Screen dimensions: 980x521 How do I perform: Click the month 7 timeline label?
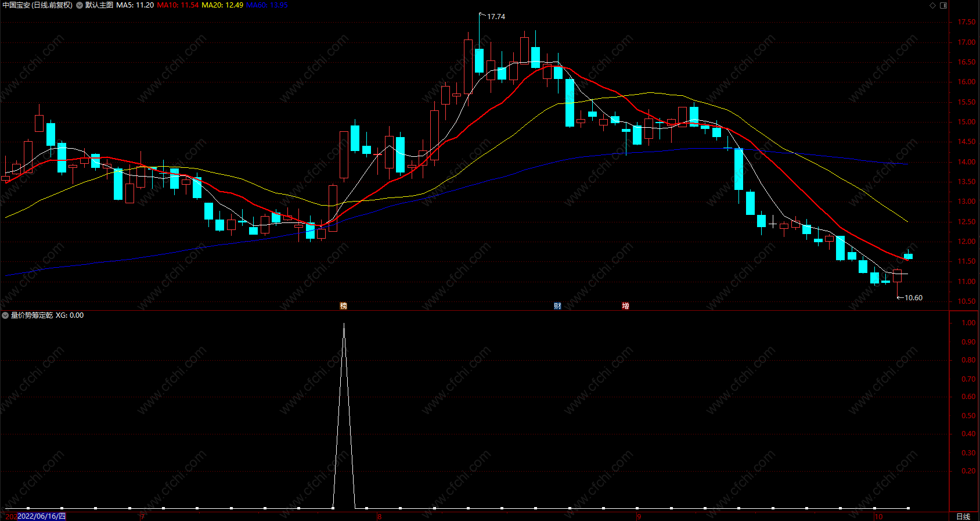[x=142, y=516]
